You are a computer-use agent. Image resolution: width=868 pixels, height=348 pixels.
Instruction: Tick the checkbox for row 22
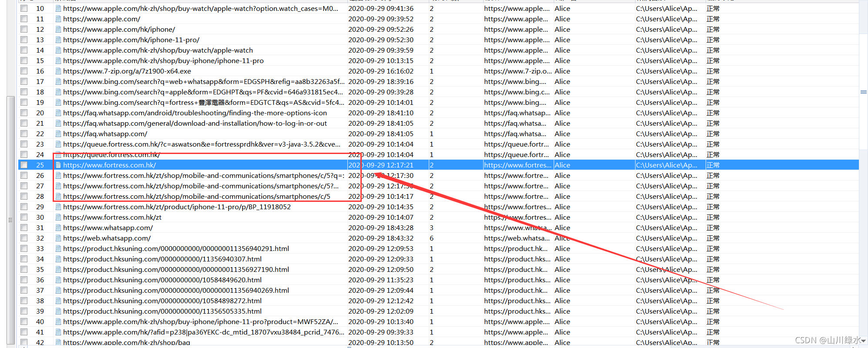(x=24, y=134)
